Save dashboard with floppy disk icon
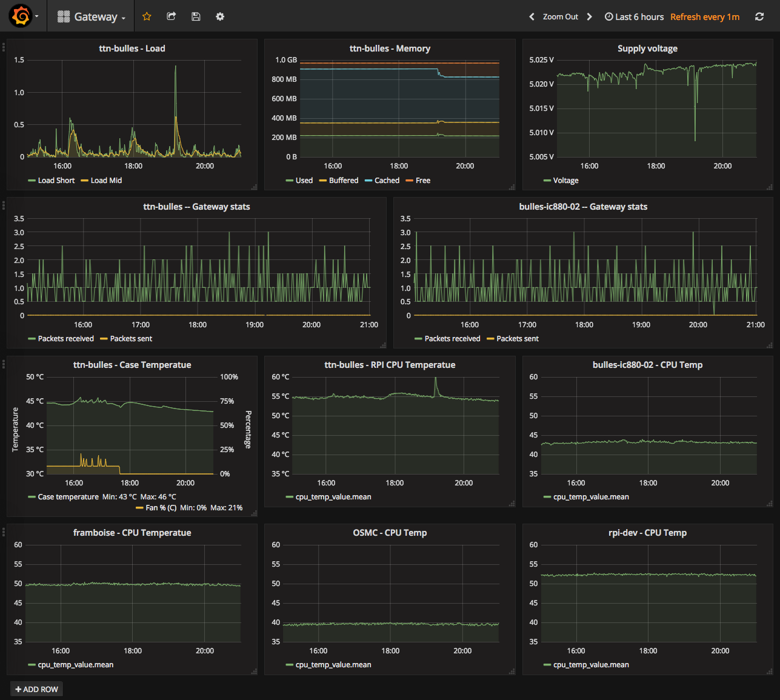This screenshot has height=700, width=780. 196,16
